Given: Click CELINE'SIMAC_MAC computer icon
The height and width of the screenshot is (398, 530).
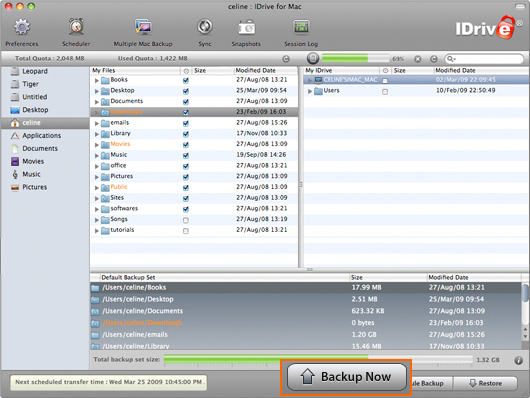Looking at the screenshot, I should pos(318,80).
